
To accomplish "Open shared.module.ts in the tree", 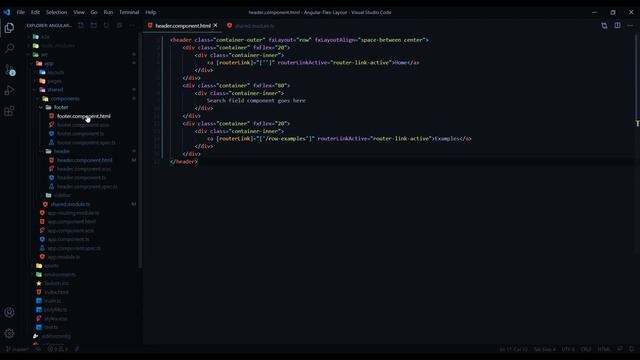I will click(x=70, y=204).
